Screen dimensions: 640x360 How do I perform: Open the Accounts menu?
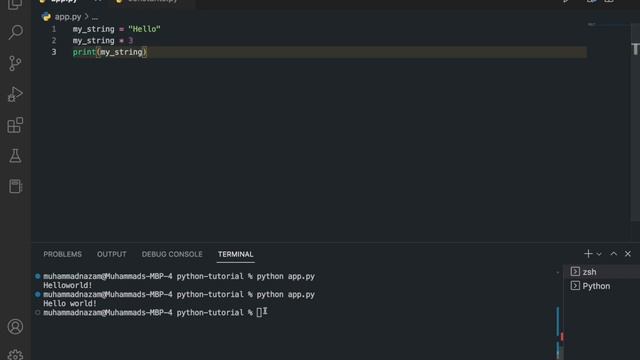tap(16, 327)
